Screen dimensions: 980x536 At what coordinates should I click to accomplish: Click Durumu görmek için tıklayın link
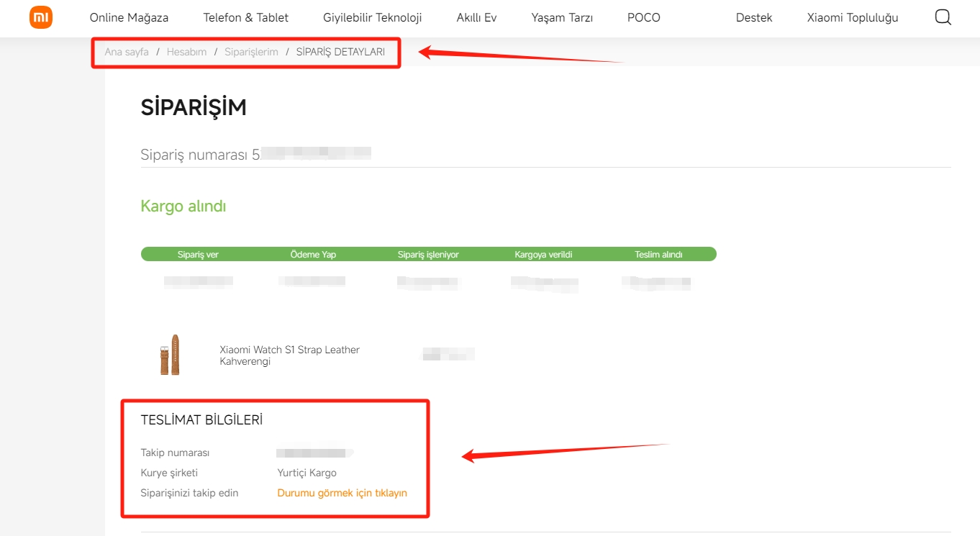(x=342, y=493)
